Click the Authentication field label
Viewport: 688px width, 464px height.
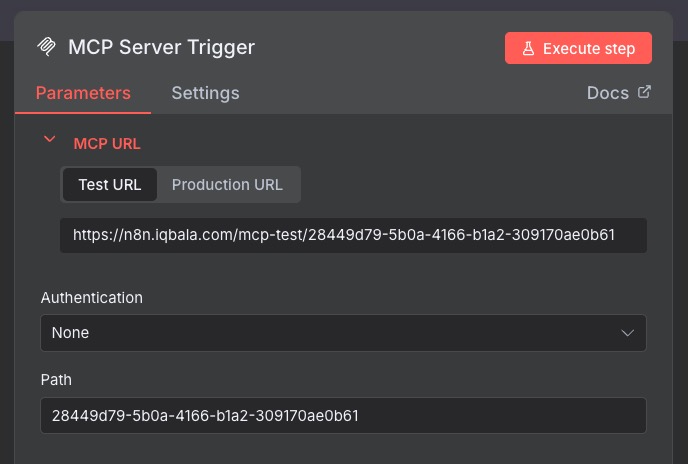pos(91,297)
